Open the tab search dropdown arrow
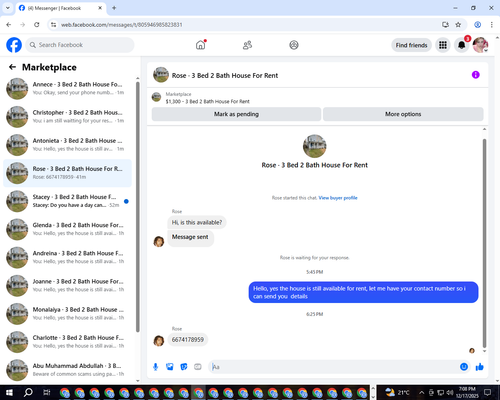This screenshot has width=500, height=400. tap(8, 8)
